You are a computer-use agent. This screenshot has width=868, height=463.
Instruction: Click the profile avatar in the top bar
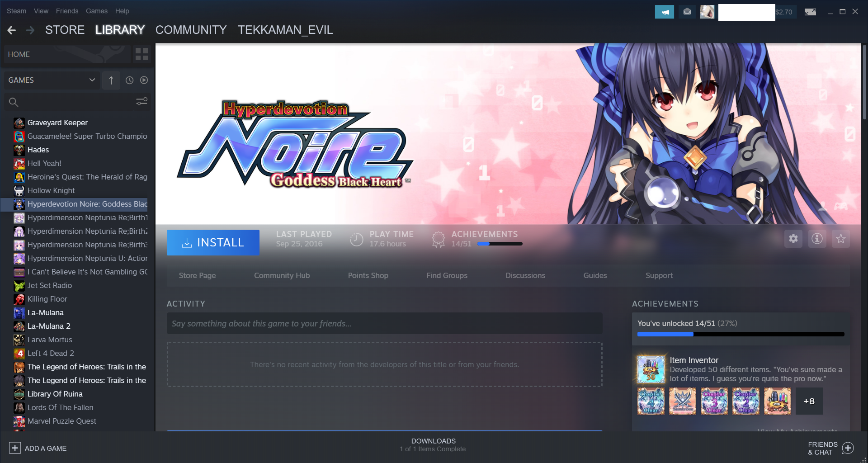point(707,12)
